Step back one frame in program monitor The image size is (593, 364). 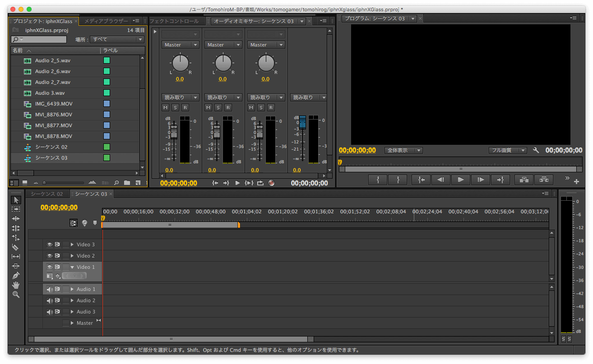pyautogui.click(x=441, y=180)
